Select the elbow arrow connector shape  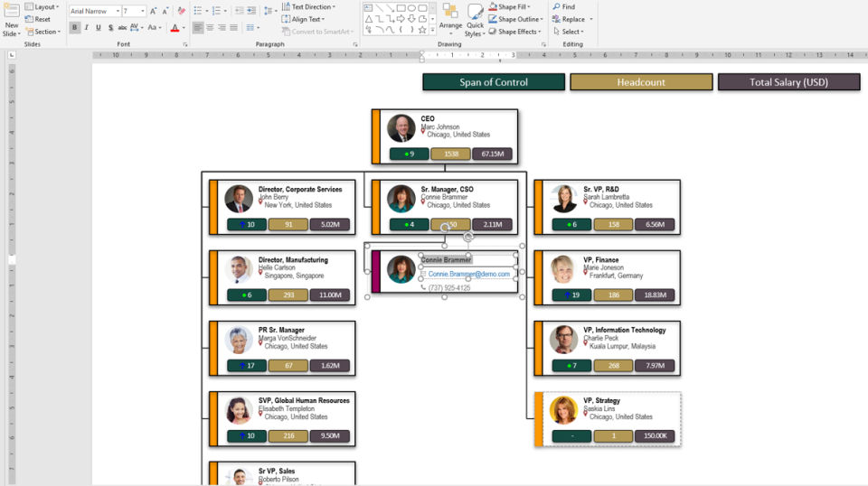(390, 19)
